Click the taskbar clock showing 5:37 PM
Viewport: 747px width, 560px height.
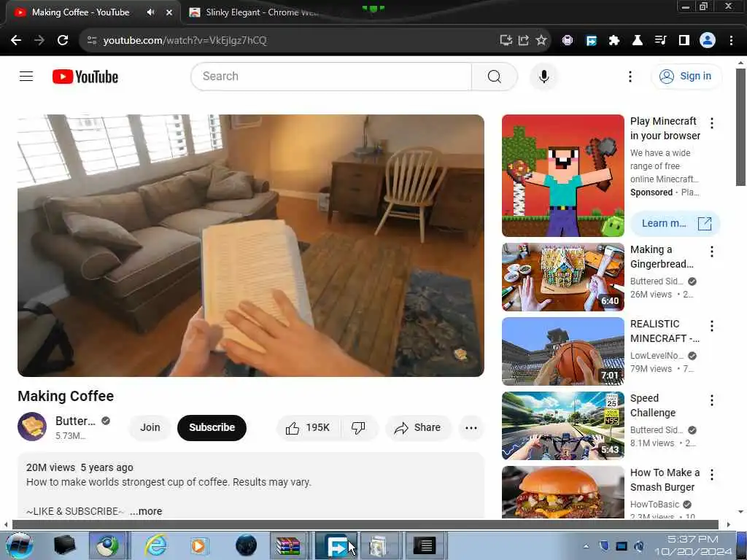click(693, 545)
